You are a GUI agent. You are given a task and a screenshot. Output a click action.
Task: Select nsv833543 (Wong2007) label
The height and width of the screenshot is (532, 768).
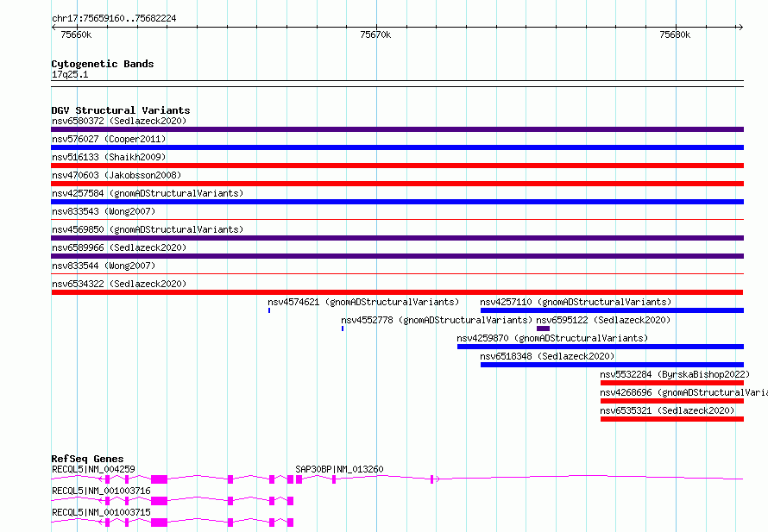[x=104, y=211]
